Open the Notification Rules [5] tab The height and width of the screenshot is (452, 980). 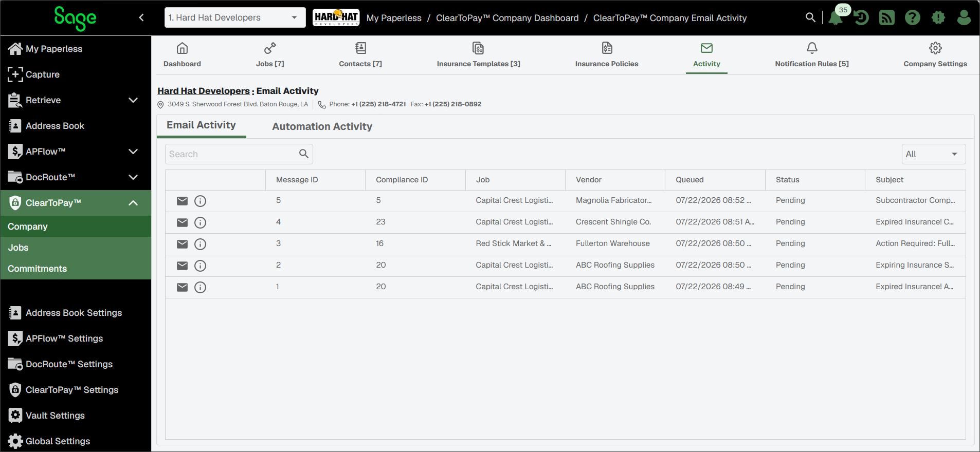(x=812, y=55)
